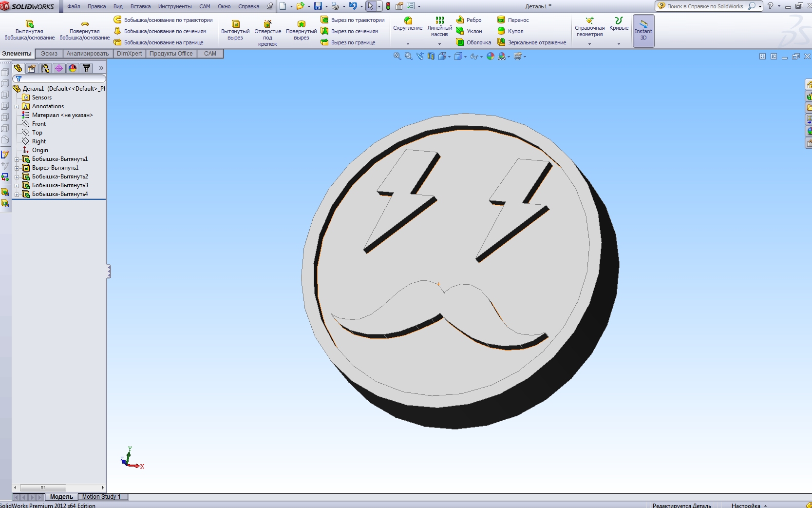The image size is (812, 508).
Task: Click Бобышка/основание на границе button
Action: click(x=158, y=42)
